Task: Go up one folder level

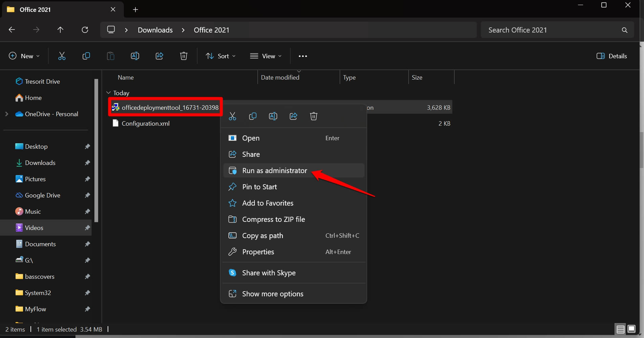Action: coord(60,30)
